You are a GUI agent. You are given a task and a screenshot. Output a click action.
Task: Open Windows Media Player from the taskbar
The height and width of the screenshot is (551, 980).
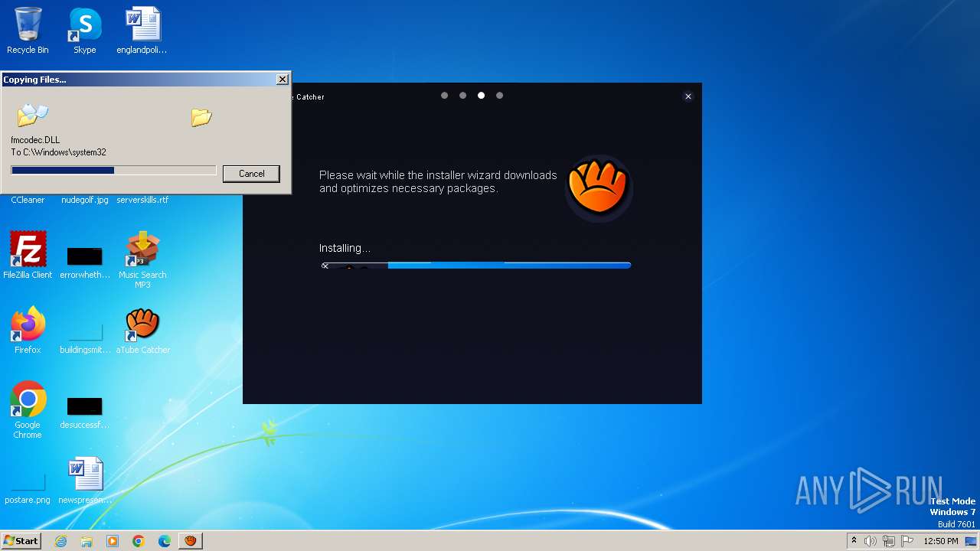coord(113,541)
